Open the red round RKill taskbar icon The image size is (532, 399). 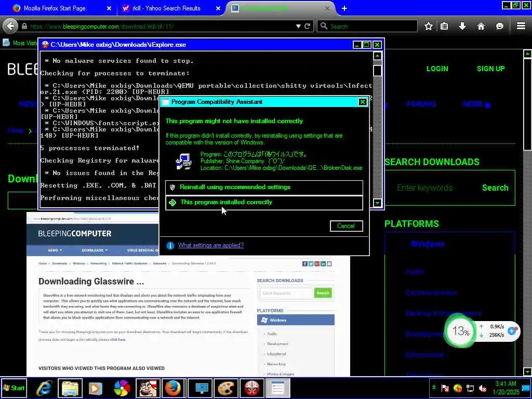click(252, 388)
